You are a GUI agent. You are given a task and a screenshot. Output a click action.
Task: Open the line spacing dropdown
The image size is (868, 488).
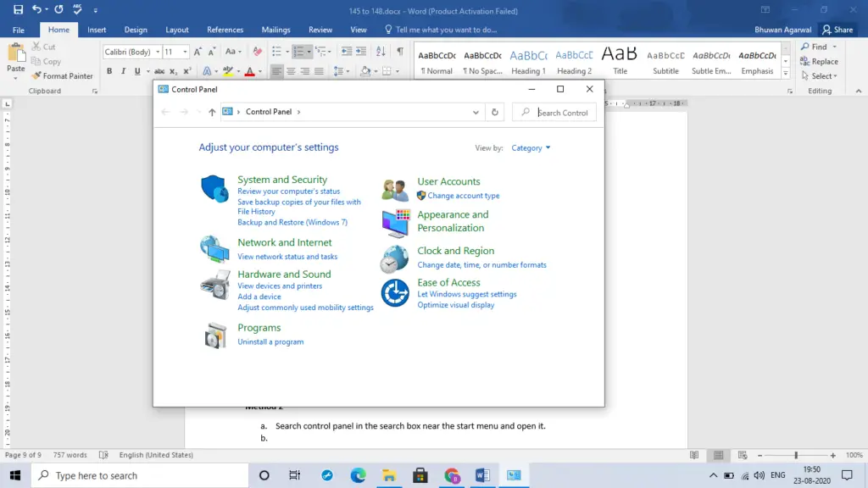click(341, 71)
